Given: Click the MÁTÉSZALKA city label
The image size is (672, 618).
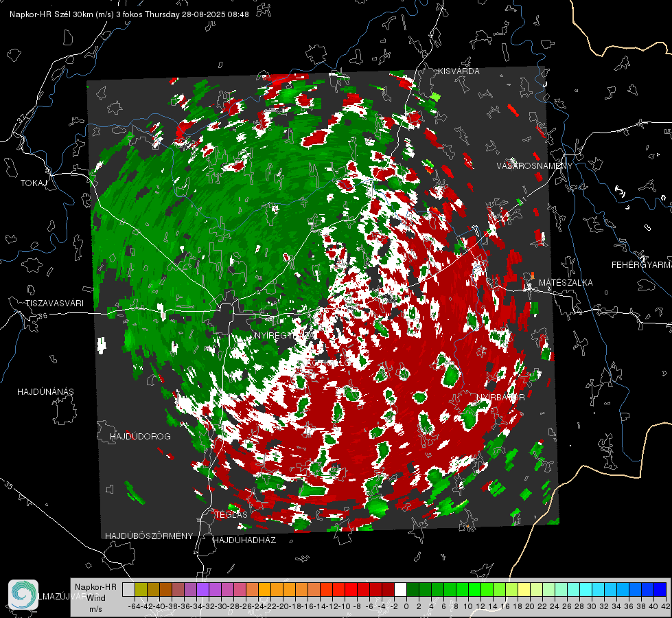Looking at the screenshot, I should [566, 282].
